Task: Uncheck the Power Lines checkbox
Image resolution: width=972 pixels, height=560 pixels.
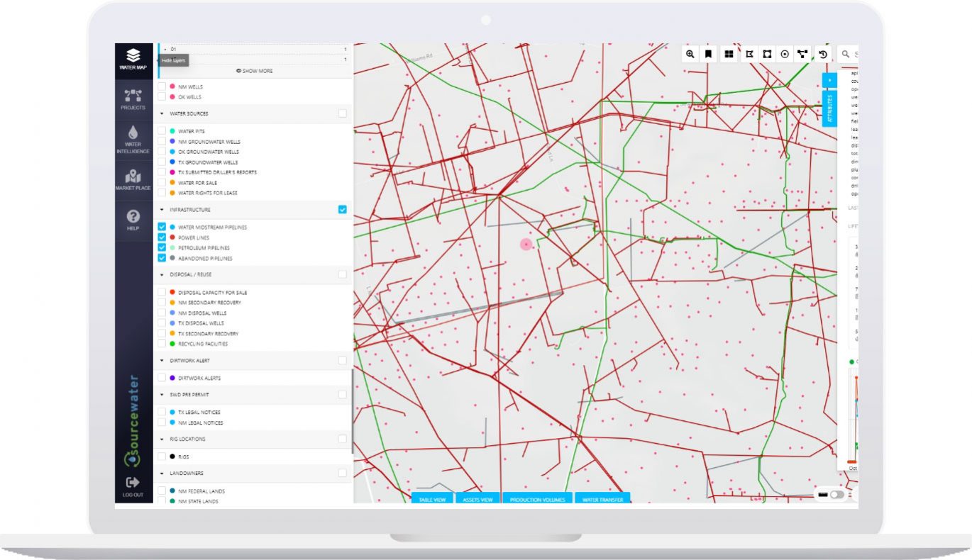Action: point(162,237)
